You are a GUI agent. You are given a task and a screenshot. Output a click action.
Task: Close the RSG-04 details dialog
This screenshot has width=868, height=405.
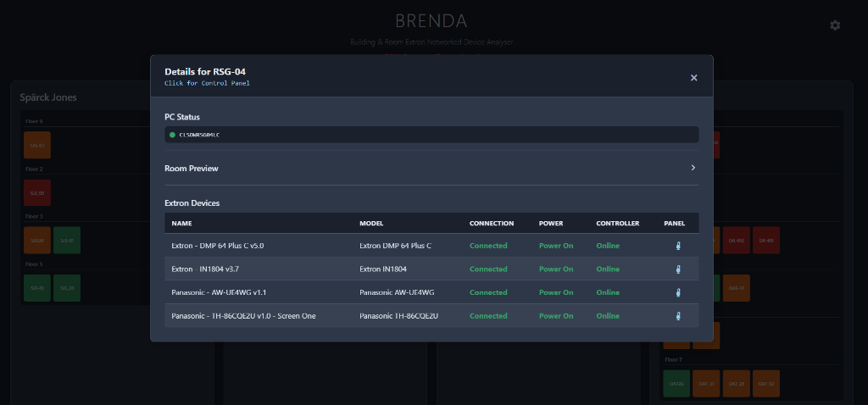point(693,78)
